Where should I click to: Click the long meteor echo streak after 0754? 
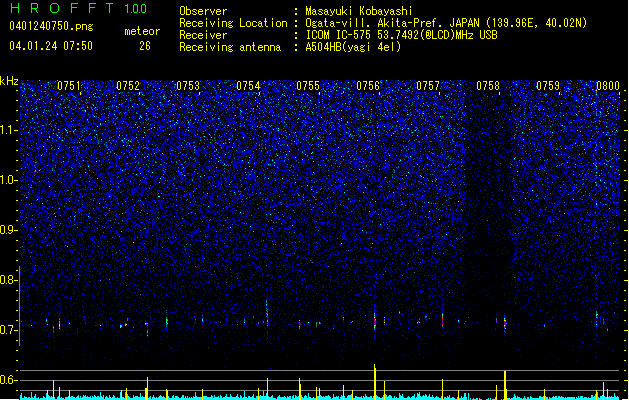pyautogui.click(x=267, y=312)
